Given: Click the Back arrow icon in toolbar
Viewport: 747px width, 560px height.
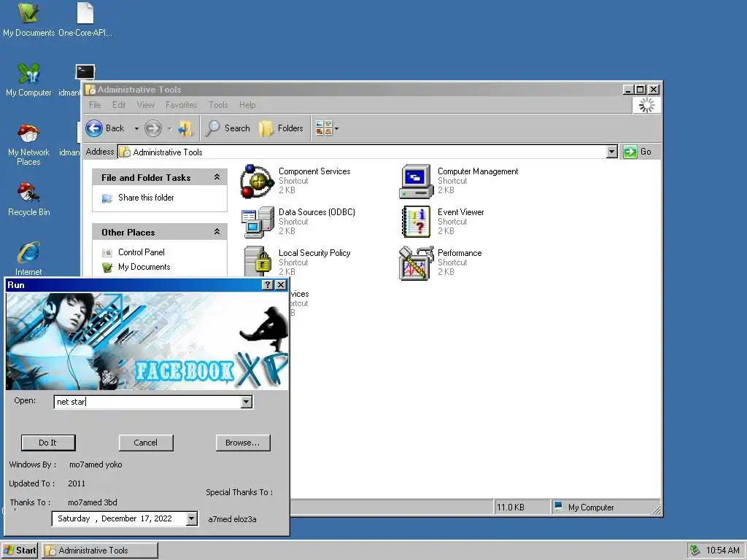Looking at the screenshot, I should click(94, 128).
